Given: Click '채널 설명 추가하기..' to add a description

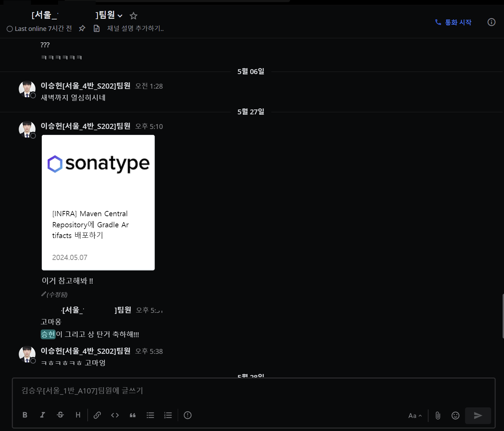Looking at the screenshot, I should pyautogui.click(x=135, y=29).
